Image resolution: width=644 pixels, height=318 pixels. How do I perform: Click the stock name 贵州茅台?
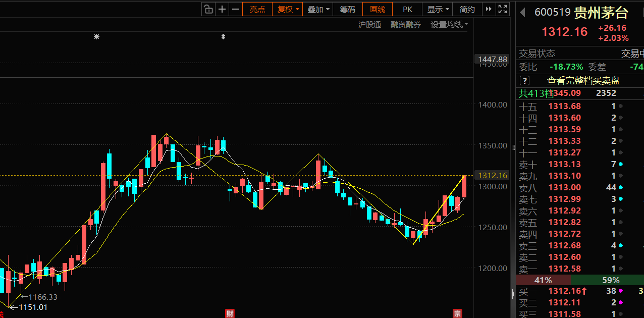click(x=601, y=13)
